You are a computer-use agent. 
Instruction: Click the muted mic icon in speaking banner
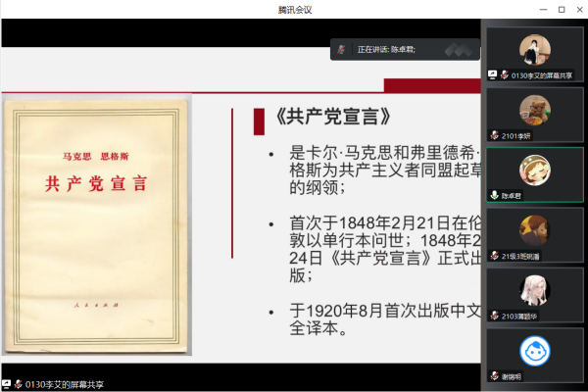pos(342,49)
